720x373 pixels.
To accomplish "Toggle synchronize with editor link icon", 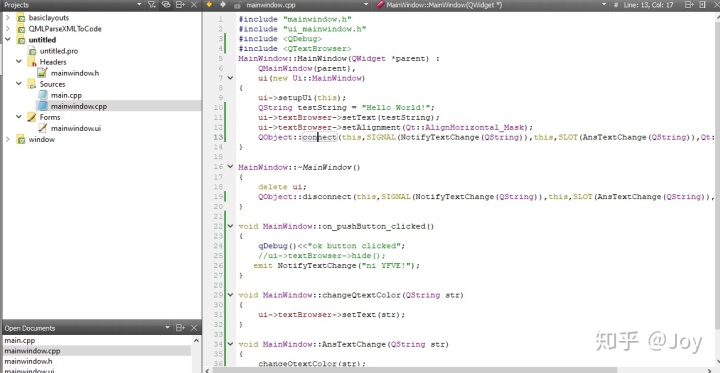I will 166,5.
